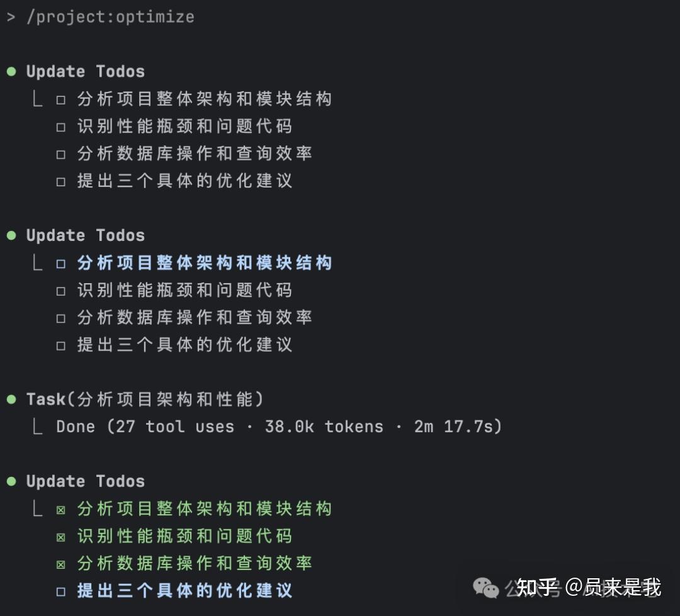Toggle the crossed checkbox beside green "识别性能瓶颈和问题代码"
Viewport: 680px width, 616px height.
click(x=61, y=537)
